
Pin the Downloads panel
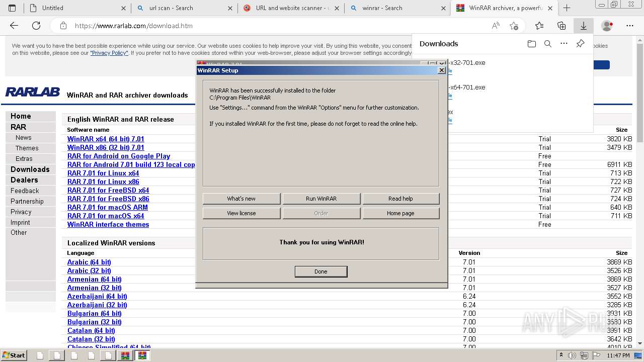[580, 44]
